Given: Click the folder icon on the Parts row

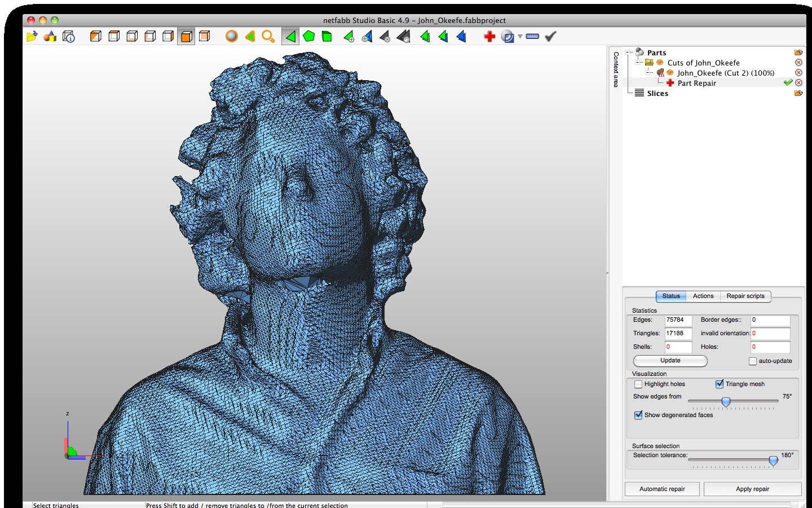Looking at the screenshot, I should (798, 52).
